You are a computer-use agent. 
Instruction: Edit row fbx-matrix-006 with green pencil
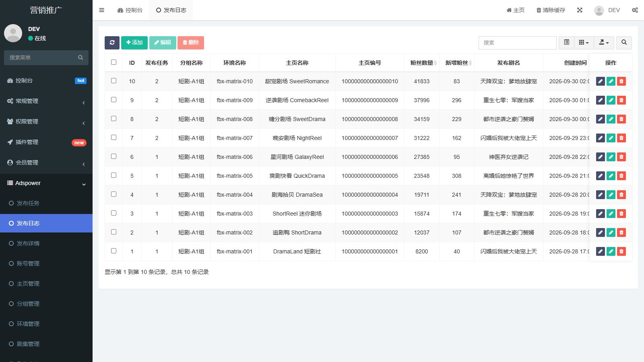[x=611, y=157]
